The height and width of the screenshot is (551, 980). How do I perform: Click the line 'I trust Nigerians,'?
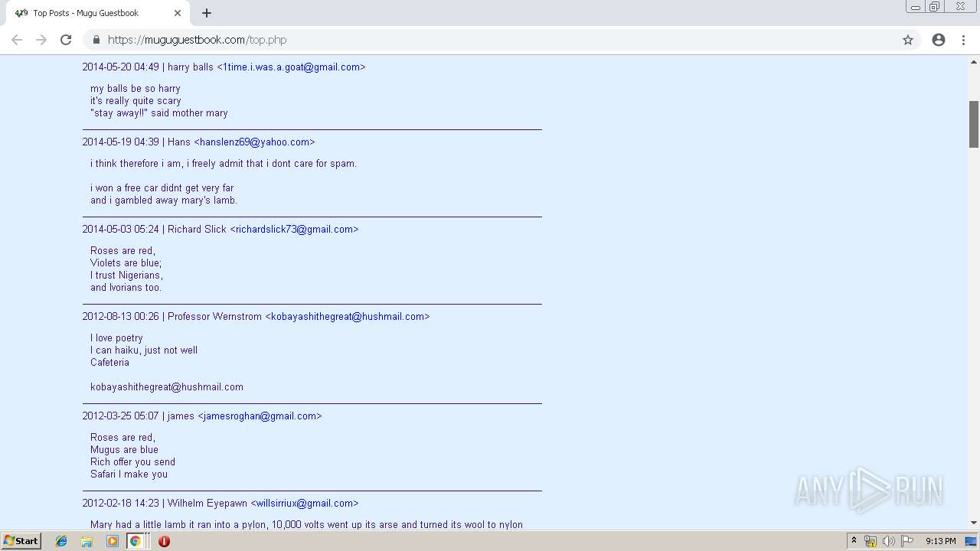(127, 275)
